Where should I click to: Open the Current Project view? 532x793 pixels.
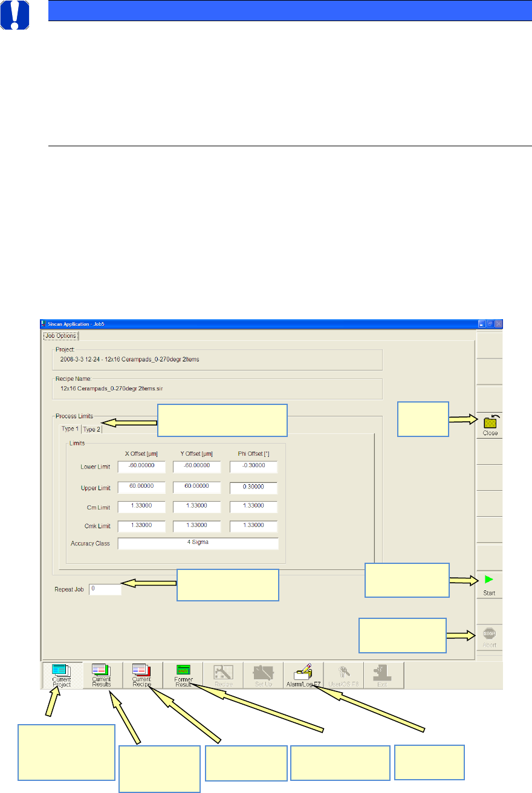(62, 675)
